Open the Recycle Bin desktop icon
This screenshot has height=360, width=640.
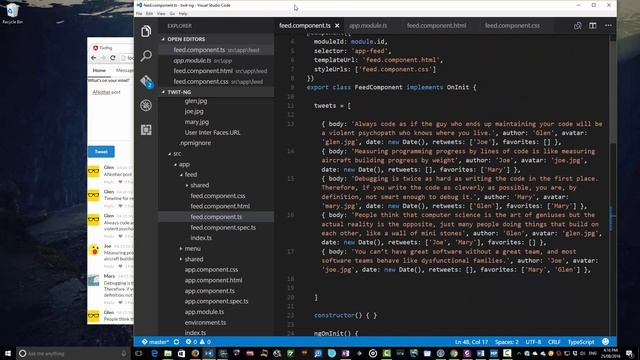pyautogui.click(x=12, y=13)
